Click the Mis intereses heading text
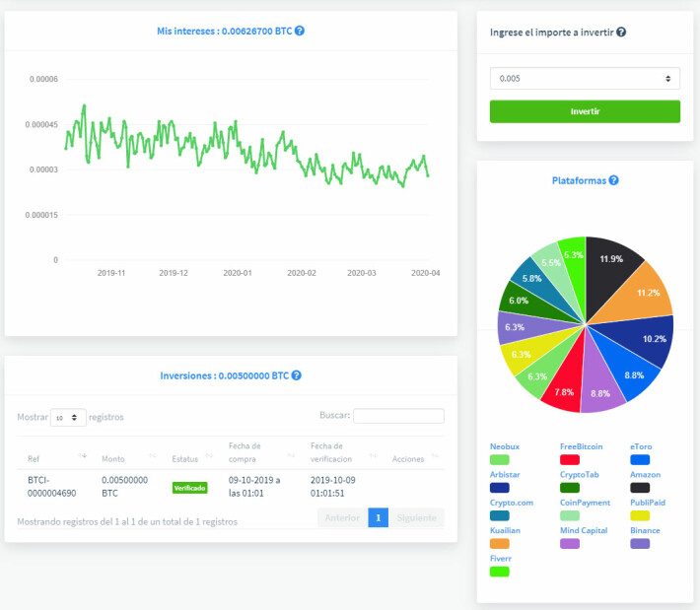 pyautogui.click(x=224, y=32)
